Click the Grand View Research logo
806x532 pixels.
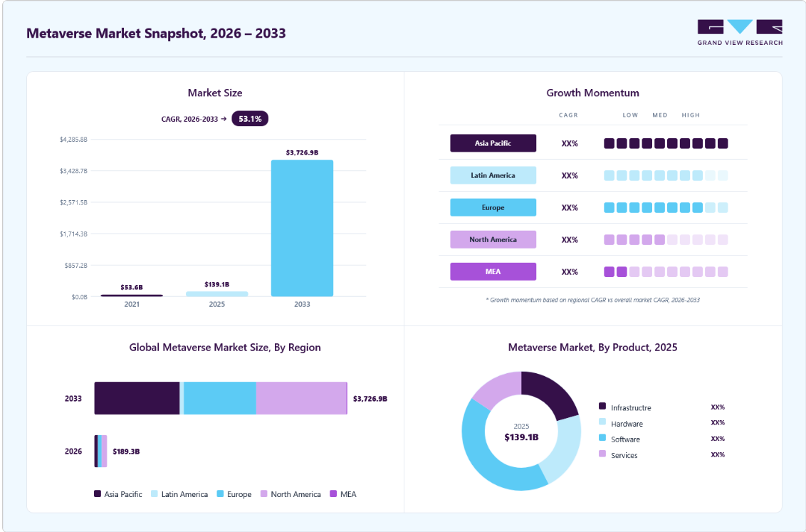[x=740, y=32]
